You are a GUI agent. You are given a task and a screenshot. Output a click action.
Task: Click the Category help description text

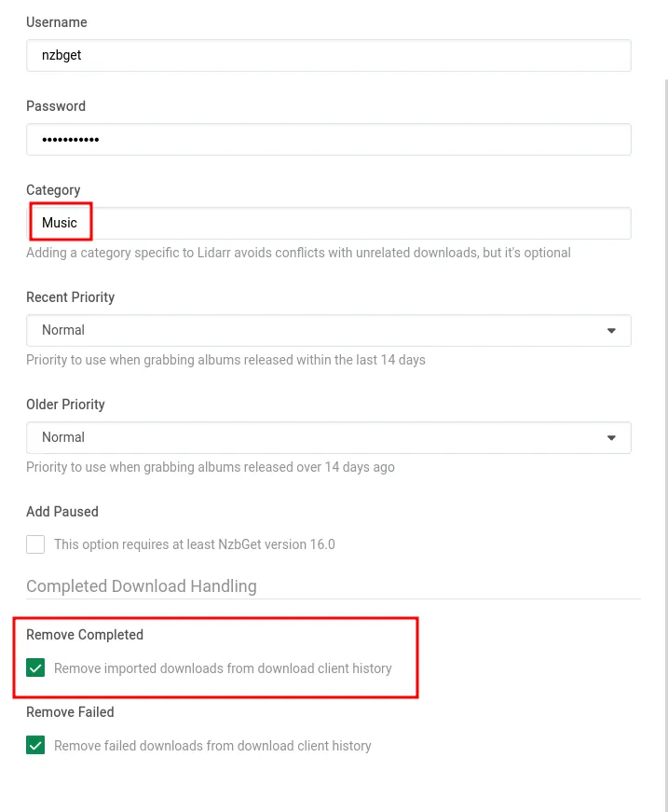click(x=298, y=253)
